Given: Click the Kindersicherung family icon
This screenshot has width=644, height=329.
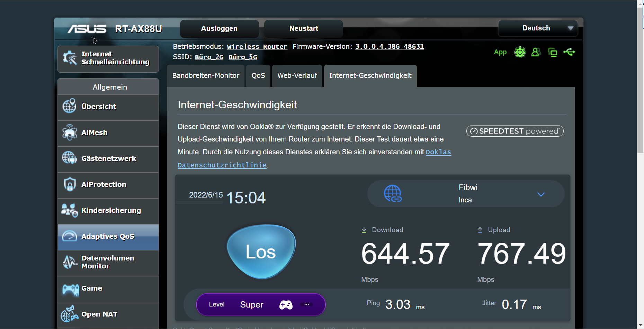Looking at the screenshot, I should tap(70, 210).
